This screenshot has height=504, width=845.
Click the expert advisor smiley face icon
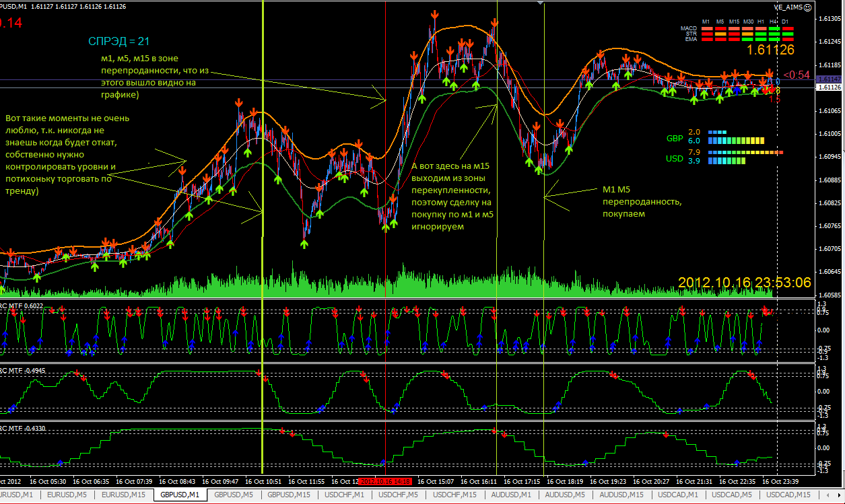click(807, 7)
